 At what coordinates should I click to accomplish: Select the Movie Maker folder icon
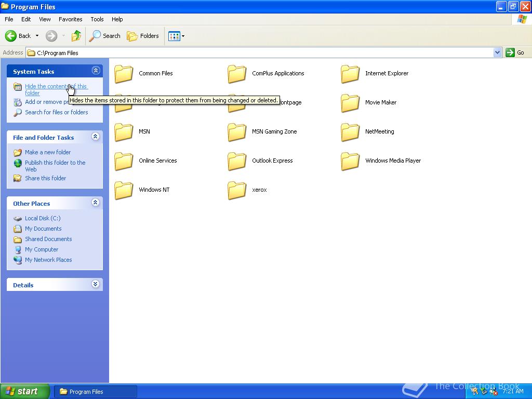tap(350, 103)
